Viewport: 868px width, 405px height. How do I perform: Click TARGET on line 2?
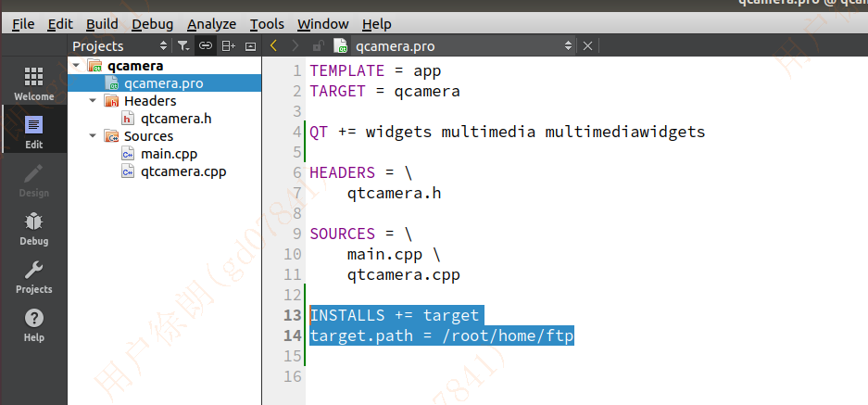tap(338, 91)
